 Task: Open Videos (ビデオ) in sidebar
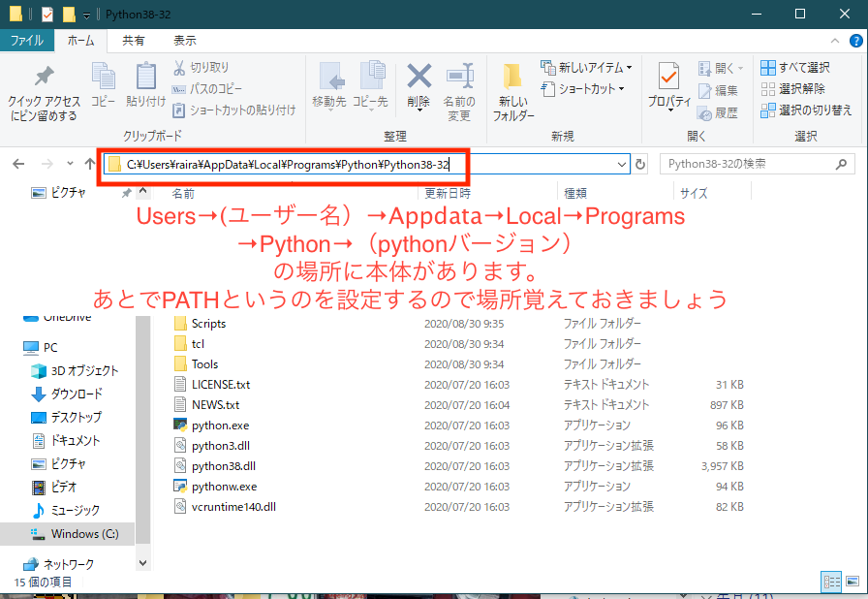(x=54, y=487)
